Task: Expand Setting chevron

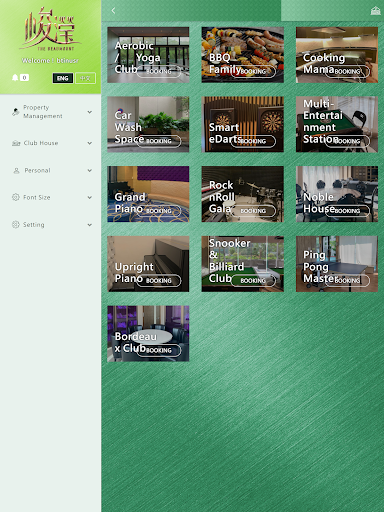Action: 90,225
